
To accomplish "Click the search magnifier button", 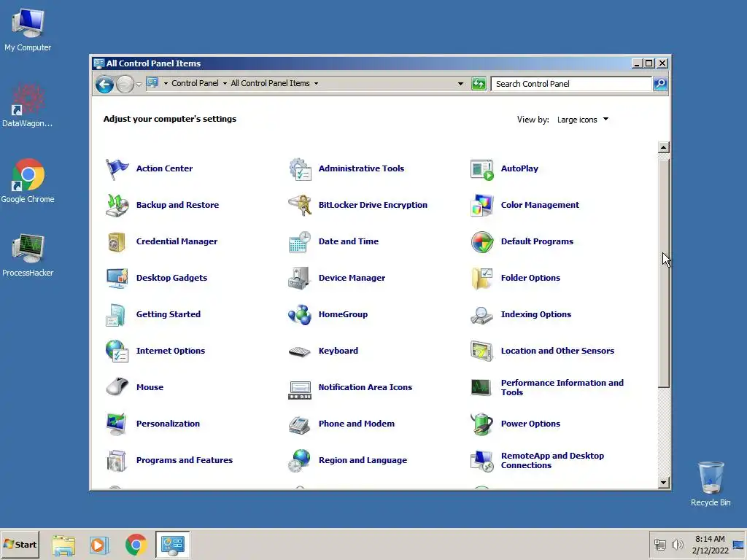I will (659, 84).
